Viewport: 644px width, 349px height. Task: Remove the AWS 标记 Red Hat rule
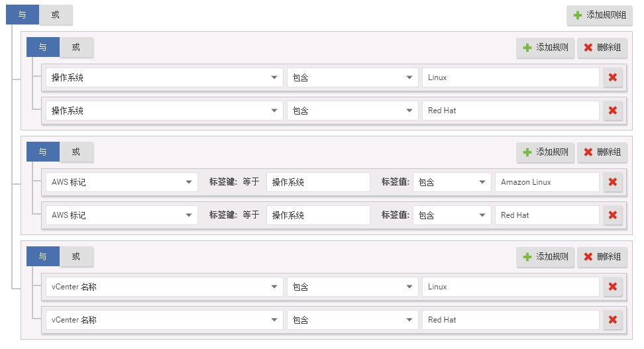(612, 215)
